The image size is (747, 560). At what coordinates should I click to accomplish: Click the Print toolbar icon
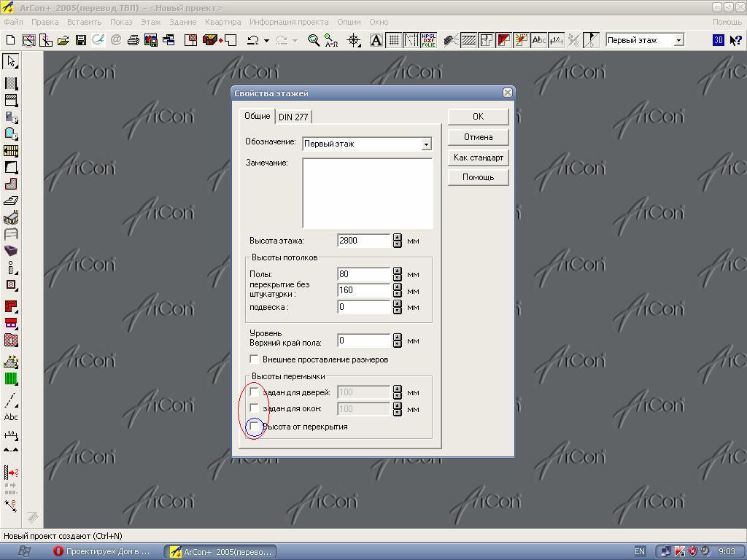click(x=133, y=41)
